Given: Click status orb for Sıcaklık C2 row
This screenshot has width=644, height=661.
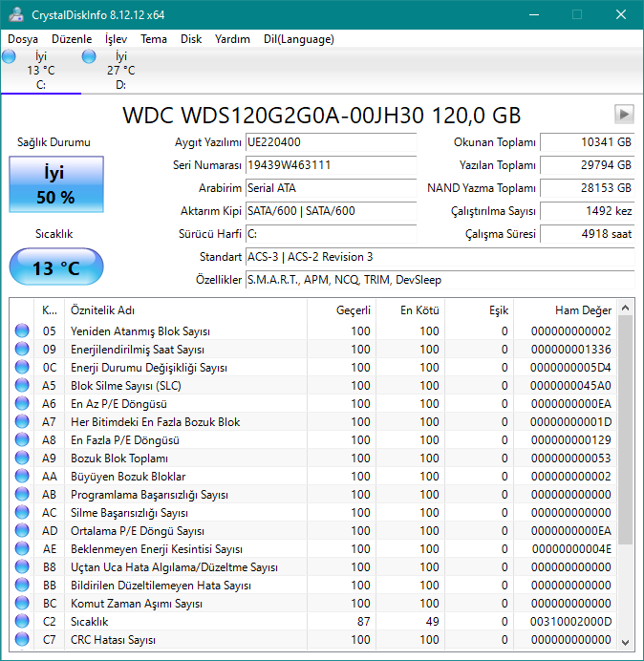Looking at the screenshot, I should tap(22, 621).
